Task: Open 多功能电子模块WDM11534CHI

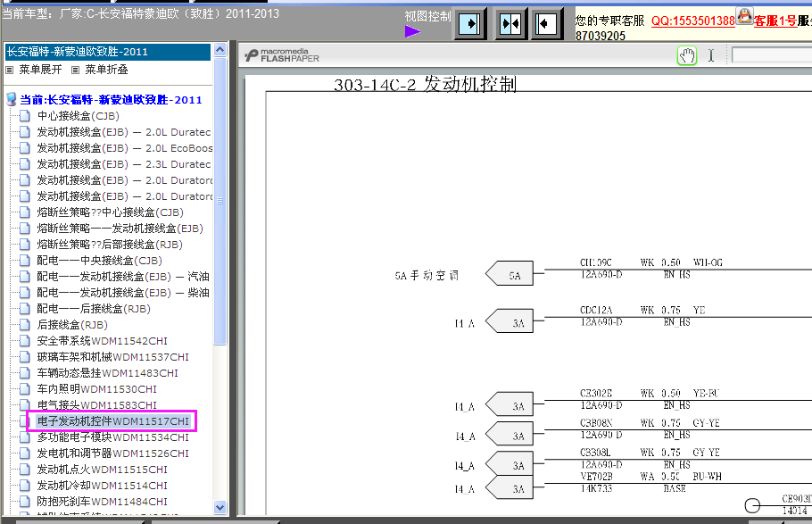Action: click(113, 437)
